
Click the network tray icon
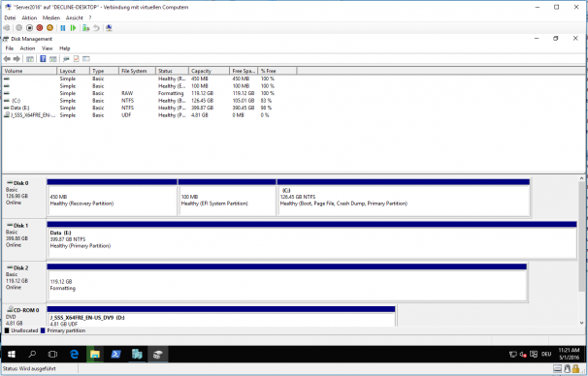(513, 355)
